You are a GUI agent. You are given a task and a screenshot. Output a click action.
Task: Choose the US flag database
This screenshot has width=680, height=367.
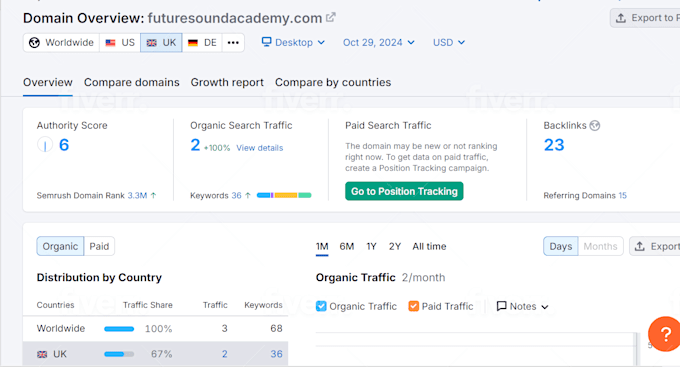120,43
